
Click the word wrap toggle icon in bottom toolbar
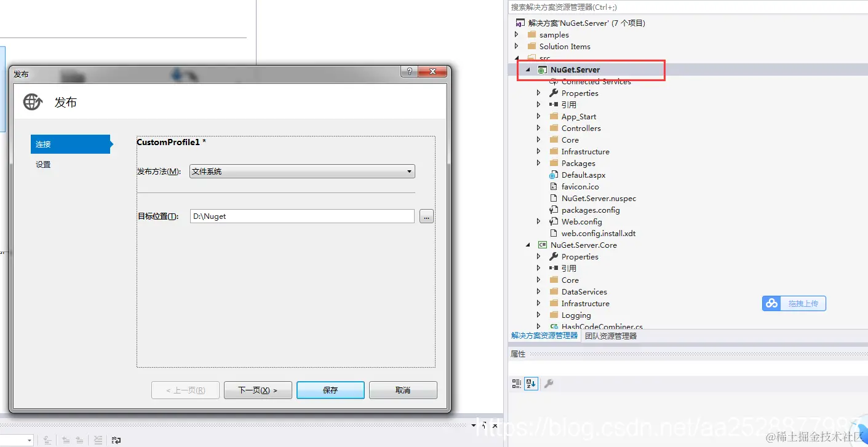click(x=116, y=440)
